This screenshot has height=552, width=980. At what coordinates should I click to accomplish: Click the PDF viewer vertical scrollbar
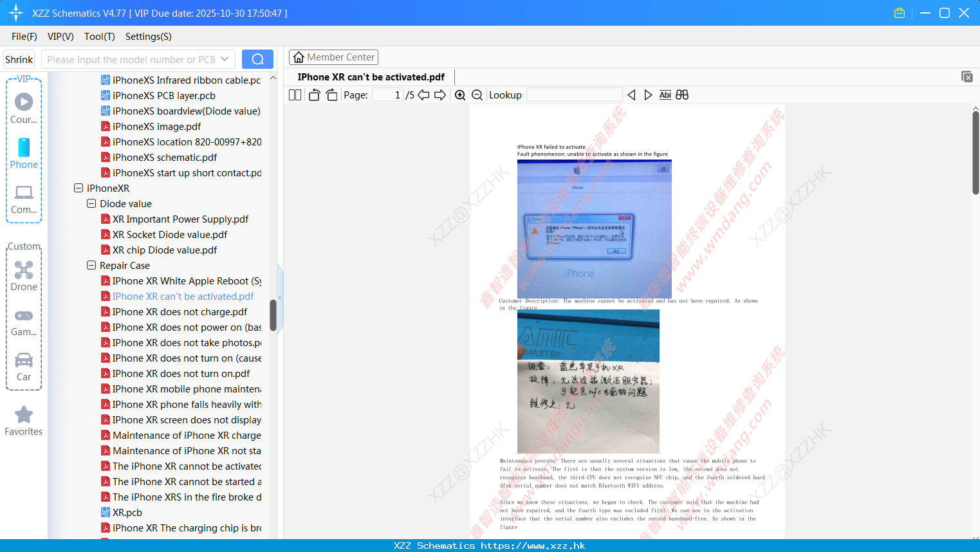(x=975, y=152)
